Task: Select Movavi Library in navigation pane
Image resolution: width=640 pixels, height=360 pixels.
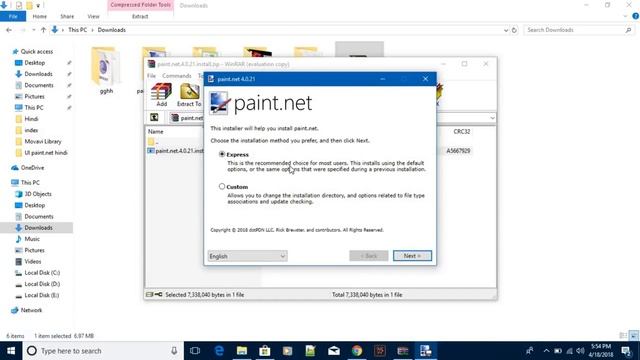Action: pyautogui.click(x=43, y=141)
